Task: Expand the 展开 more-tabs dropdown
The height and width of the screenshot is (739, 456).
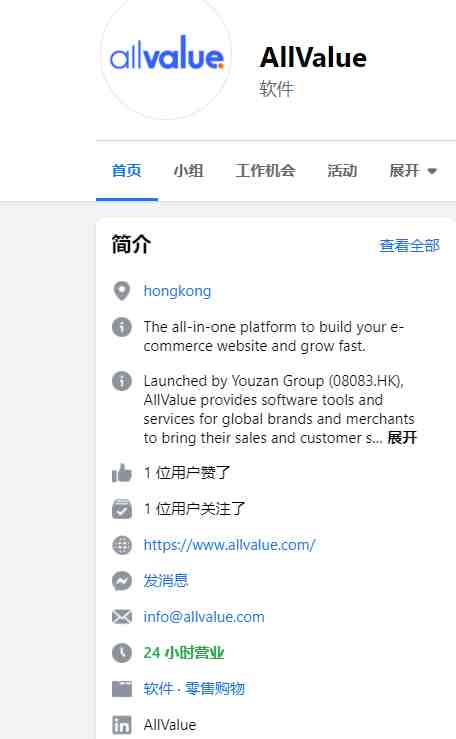Action: tap(413, 171)
